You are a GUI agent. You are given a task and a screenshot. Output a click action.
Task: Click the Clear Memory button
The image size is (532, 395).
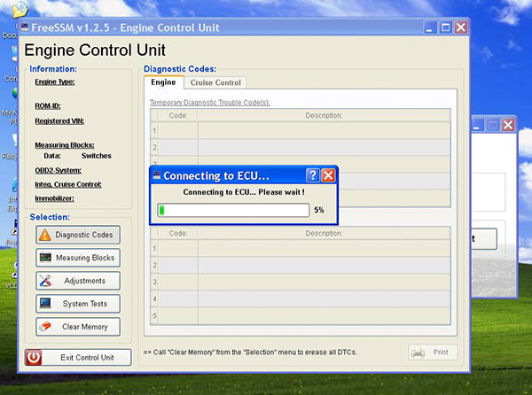78,327
